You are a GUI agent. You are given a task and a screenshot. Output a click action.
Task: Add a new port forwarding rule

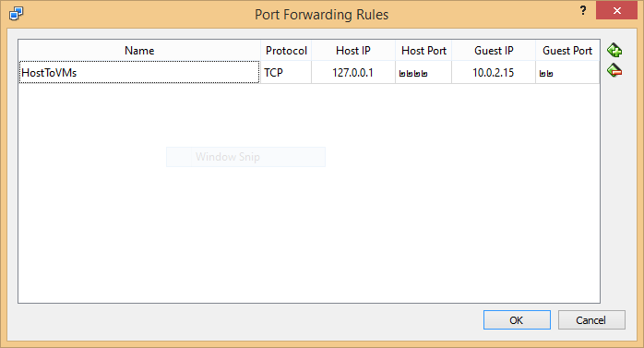coord(614,50)
